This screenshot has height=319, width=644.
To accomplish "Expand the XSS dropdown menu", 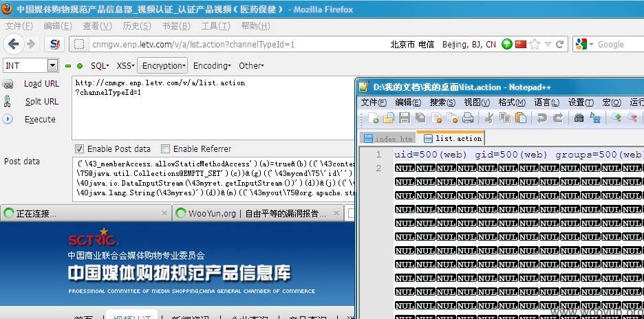I will (125, 66).
